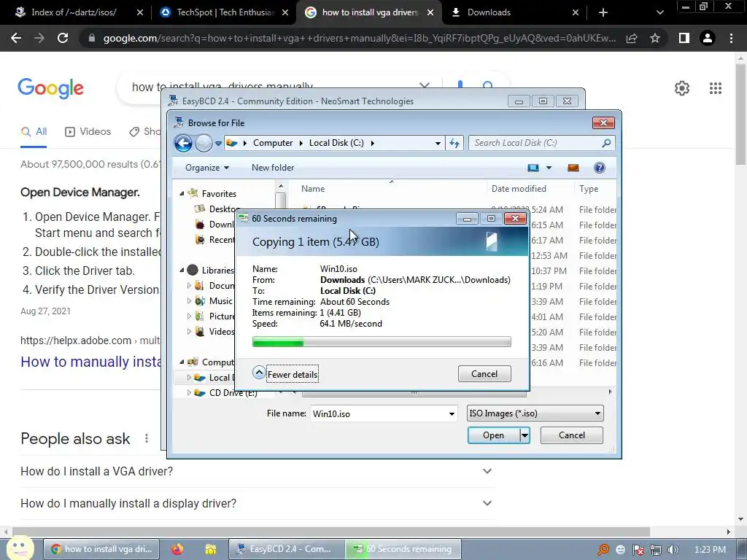The height and width of the screenshot is (560, 747).
Task: Open the view options dropdown arrow
Action: pyautogui.click(x=549, y=168)
